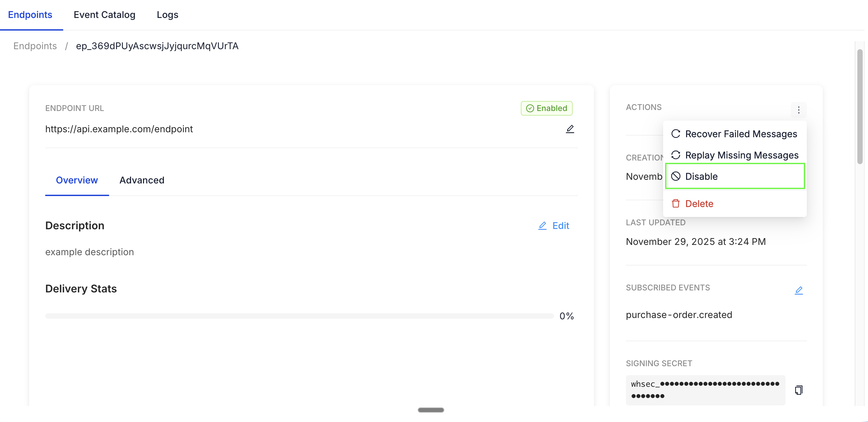Screen dimensions: 868x422
Task: Click the vertical scrollbar on the right
Action: point(860,106)
